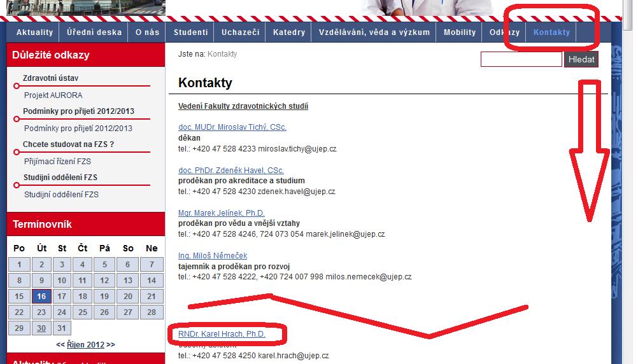Go to previous month with << arrows
Image resolution: width=638 pixels, height=364 pixels.
tap(60, 345)
